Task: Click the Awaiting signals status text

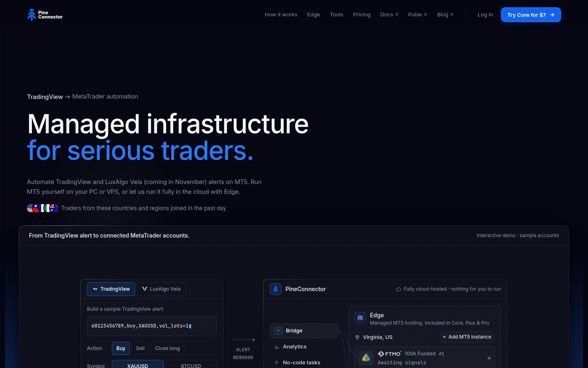Action: [x=402, y=363]
